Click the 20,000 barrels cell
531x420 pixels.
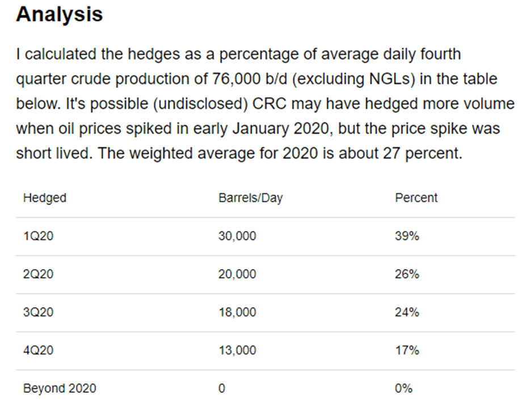point(237,274)
